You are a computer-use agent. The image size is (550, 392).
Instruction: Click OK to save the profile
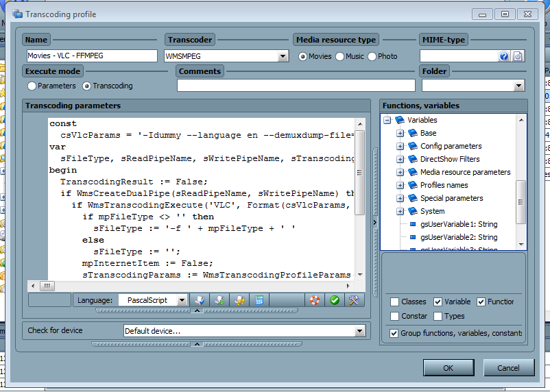pos(449,368)
